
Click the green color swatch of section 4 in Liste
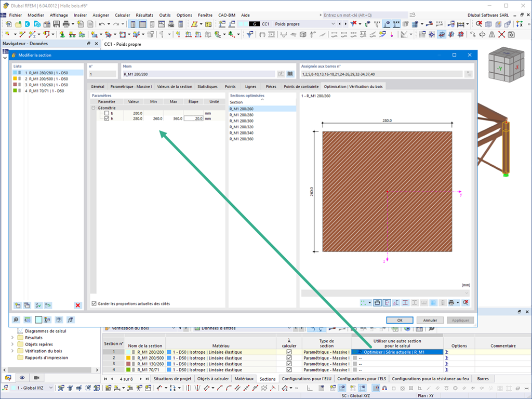pyautogui.click(x=15, y=91)
